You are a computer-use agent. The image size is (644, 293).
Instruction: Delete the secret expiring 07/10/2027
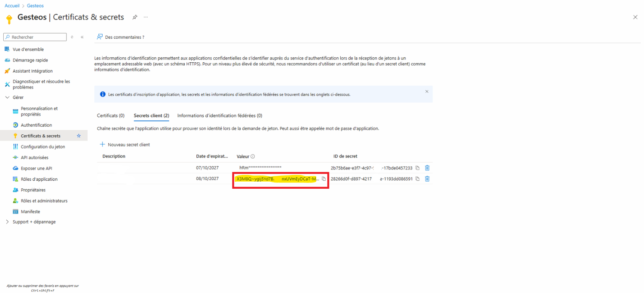point(427,168)
